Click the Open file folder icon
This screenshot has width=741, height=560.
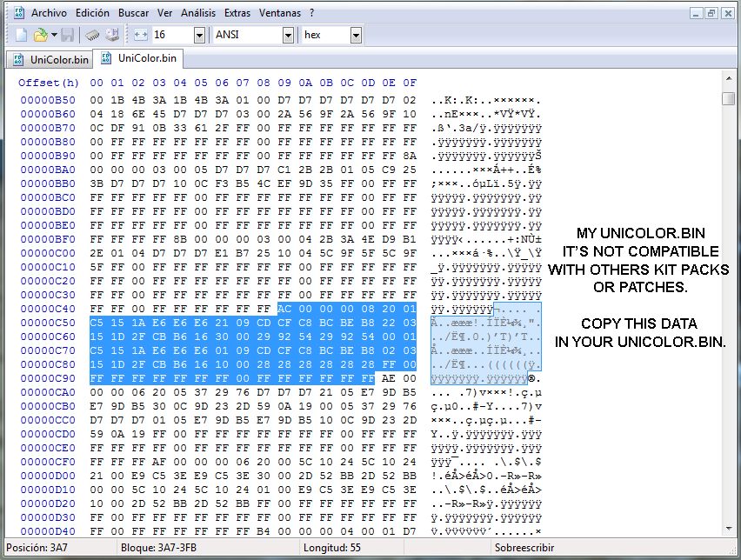coord(40,35)
